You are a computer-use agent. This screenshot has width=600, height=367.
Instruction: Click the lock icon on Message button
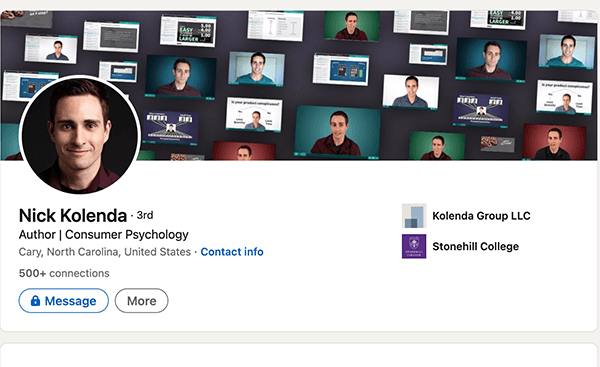[35, 300]
